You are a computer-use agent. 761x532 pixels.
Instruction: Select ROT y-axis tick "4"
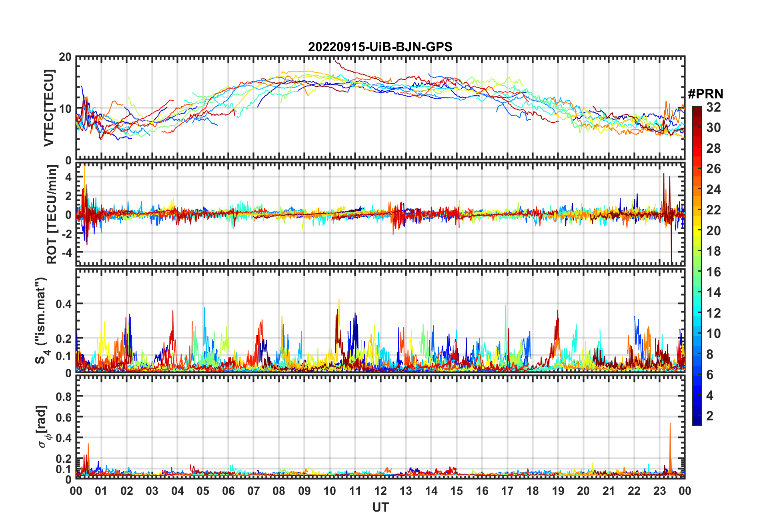68,177
